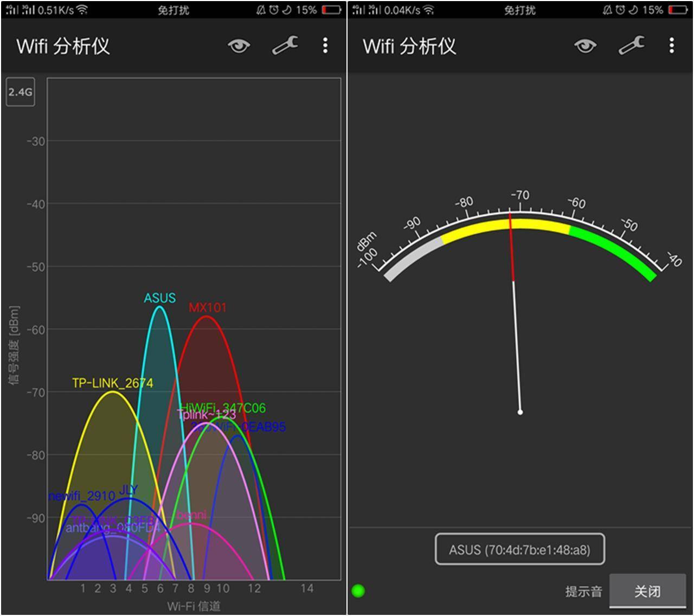Tap the three-dot overflow icon on graph screen
Viewport: 694px width, 616px height.
[324, 46]
